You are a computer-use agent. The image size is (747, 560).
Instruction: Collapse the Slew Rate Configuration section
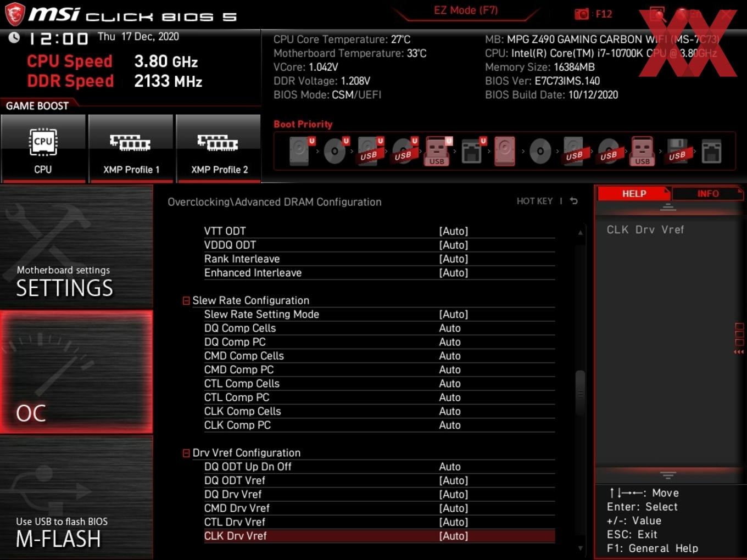pyautogui.click(x=186, y=301)
